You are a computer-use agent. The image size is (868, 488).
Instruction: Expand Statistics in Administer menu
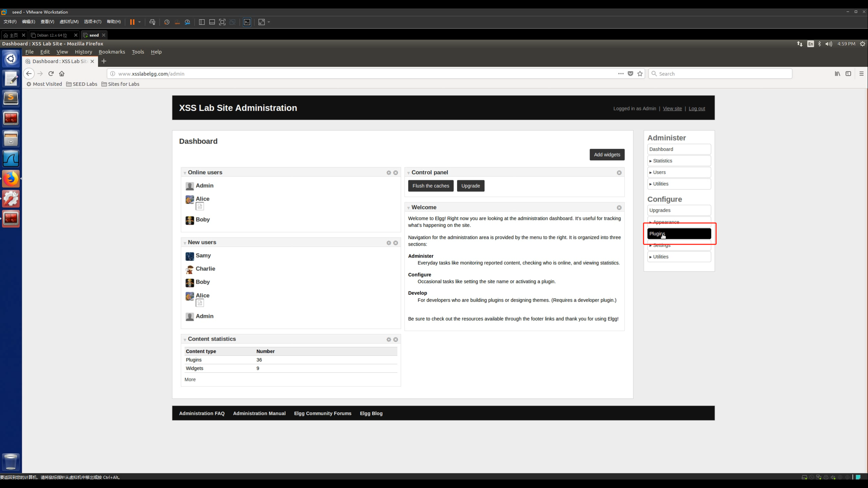[662, 161]
